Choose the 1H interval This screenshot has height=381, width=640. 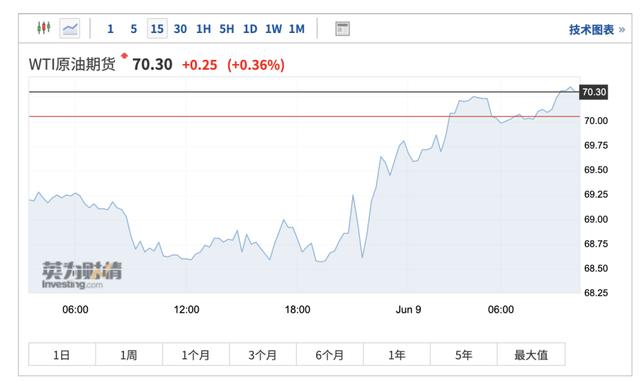[203, 29]
